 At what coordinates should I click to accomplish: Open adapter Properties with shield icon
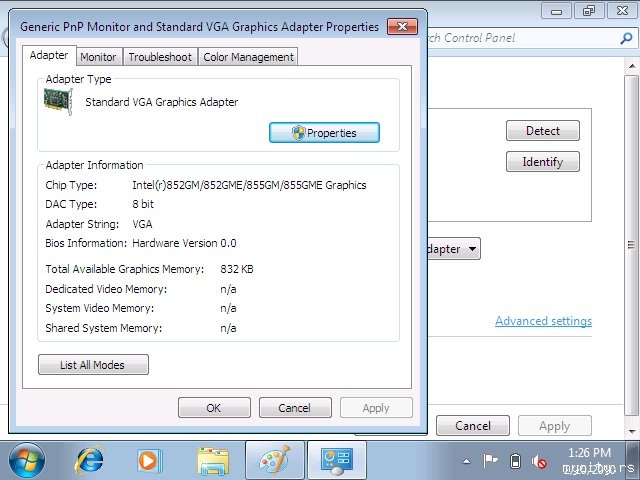click(324, 133)
